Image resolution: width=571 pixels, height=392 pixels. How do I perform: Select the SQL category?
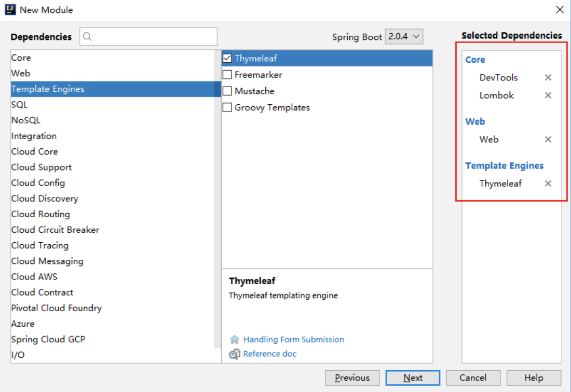113,105
